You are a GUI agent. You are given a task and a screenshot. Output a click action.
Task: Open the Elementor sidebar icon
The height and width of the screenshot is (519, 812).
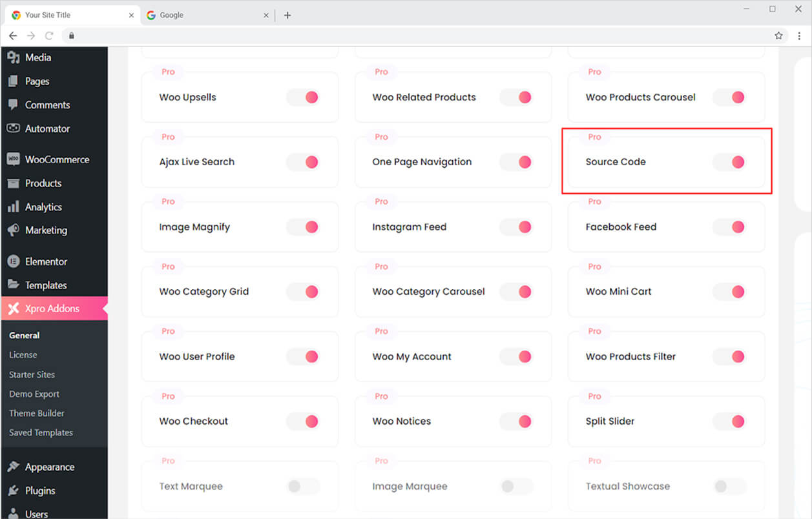pos(14,261)
